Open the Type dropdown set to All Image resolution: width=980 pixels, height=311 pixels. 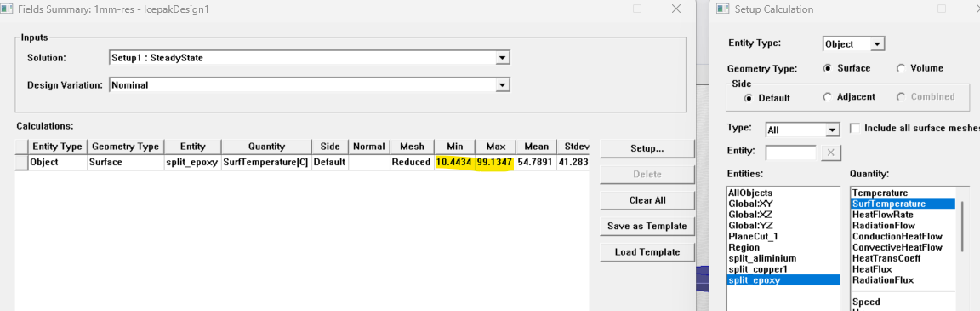coord(802,130)
